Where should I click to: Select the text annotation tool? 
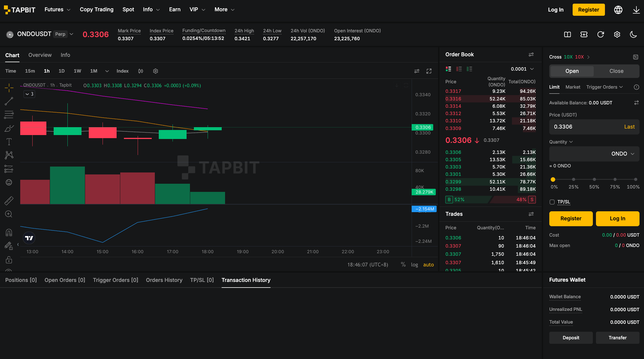point(9,142)
